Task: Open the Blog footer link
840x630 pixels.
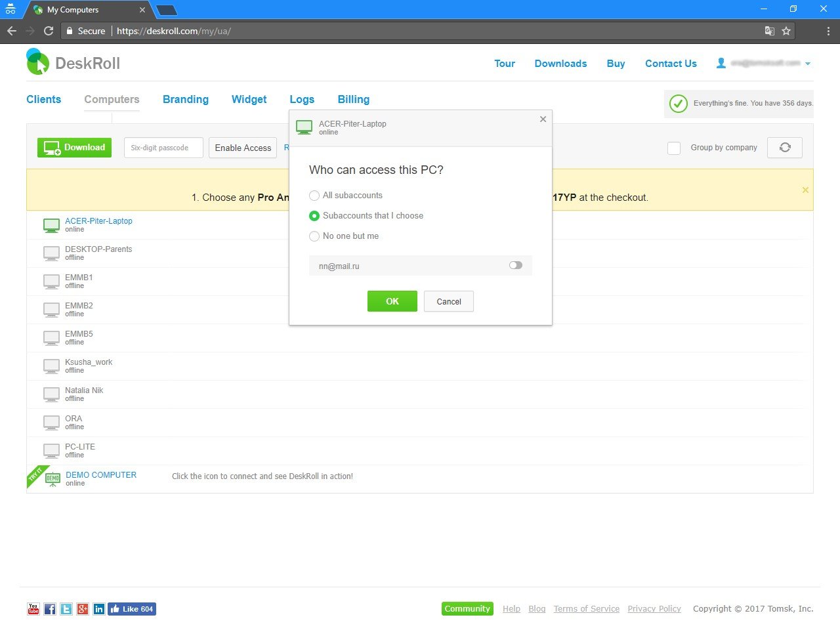Action: pyautogui.click(x=537, y=609)
